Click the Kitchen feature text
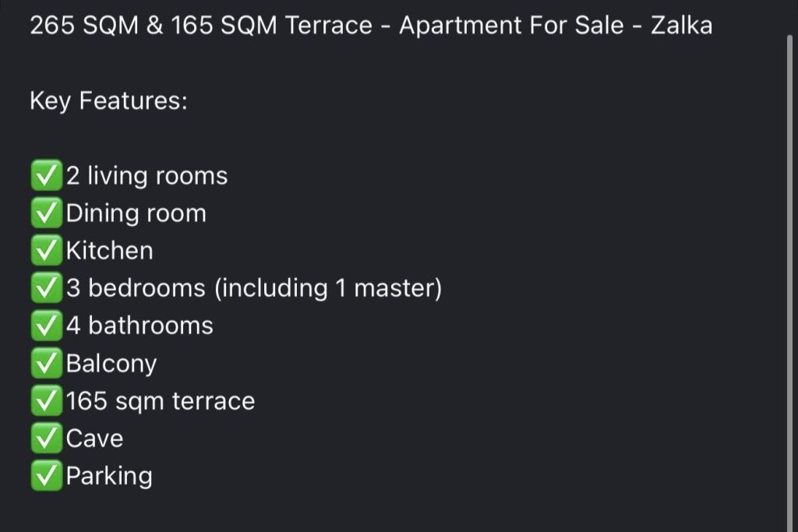Viewport: 798px width, 532px height. [110, 250]
